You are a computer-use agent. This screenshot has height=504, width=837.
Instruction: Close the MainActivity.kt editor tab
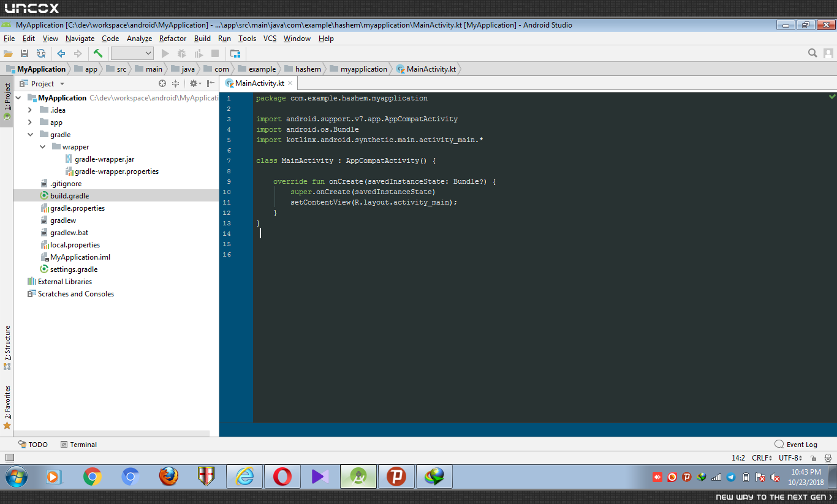[290, 83]
